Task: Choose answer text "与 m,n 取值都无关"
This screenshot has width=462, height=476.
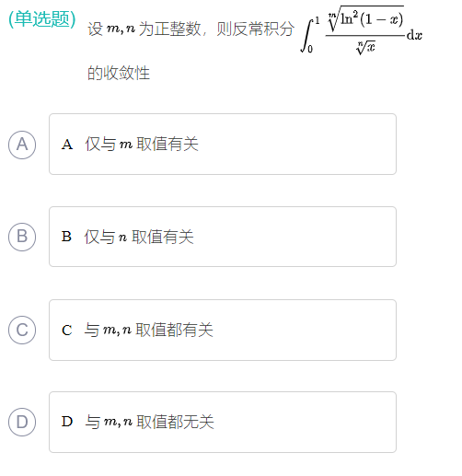Action: (149, 422)
